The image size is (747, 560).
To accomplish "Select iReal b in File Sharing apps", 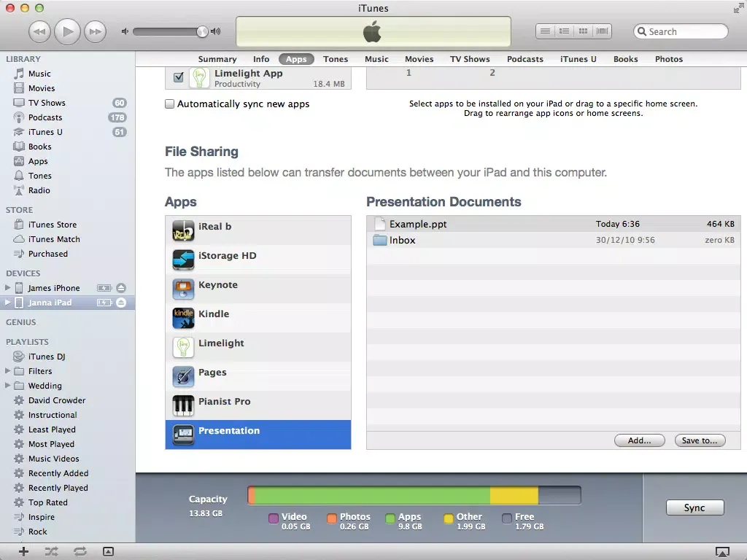I will pyautogui.click(x=258, y=230).
